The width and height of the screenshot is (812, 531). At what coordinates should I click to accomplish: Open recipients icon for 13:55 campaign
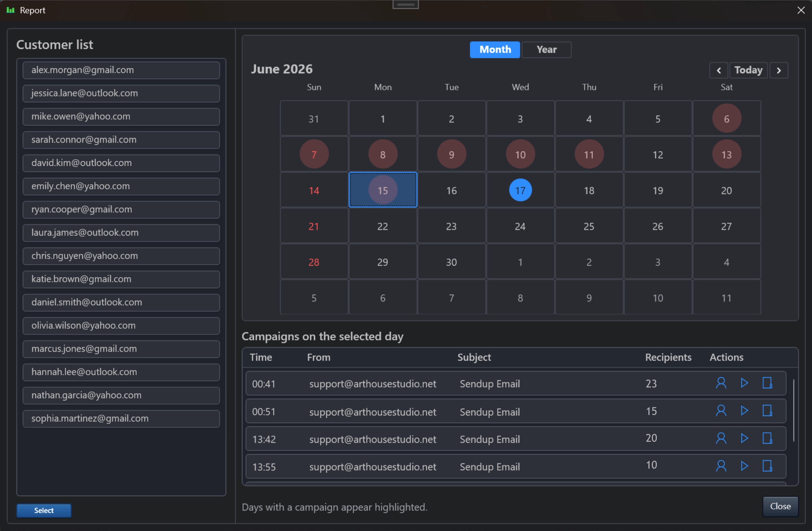pyautogui.click(x=721, y=466)
